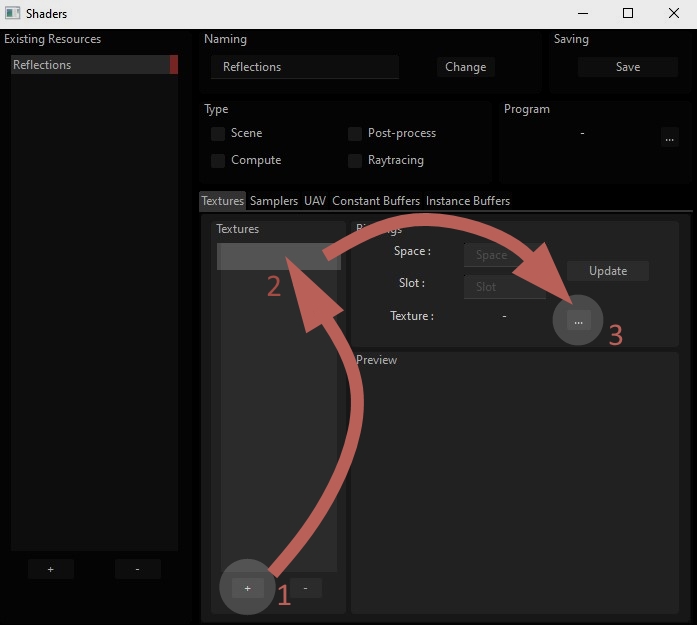Select the highlighted empty texture list entry
697x625 pixels.
point(279,256)
